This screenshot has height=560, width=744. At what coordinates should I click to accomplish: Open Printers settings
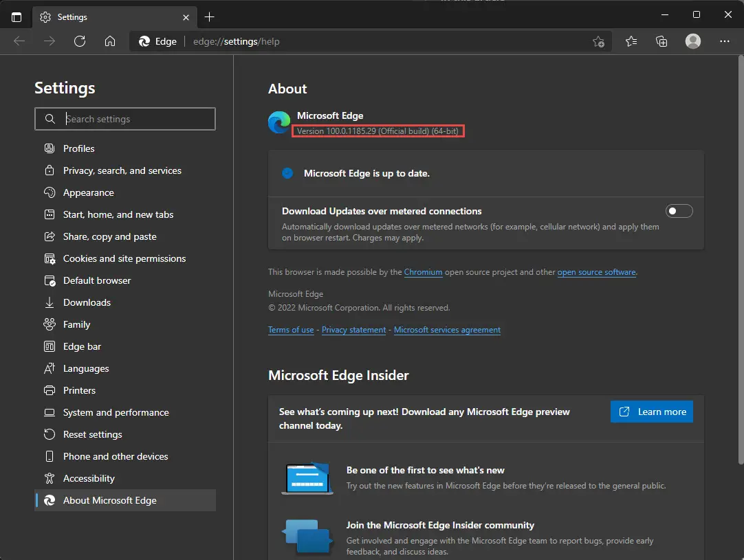click(x=125, y=390)
